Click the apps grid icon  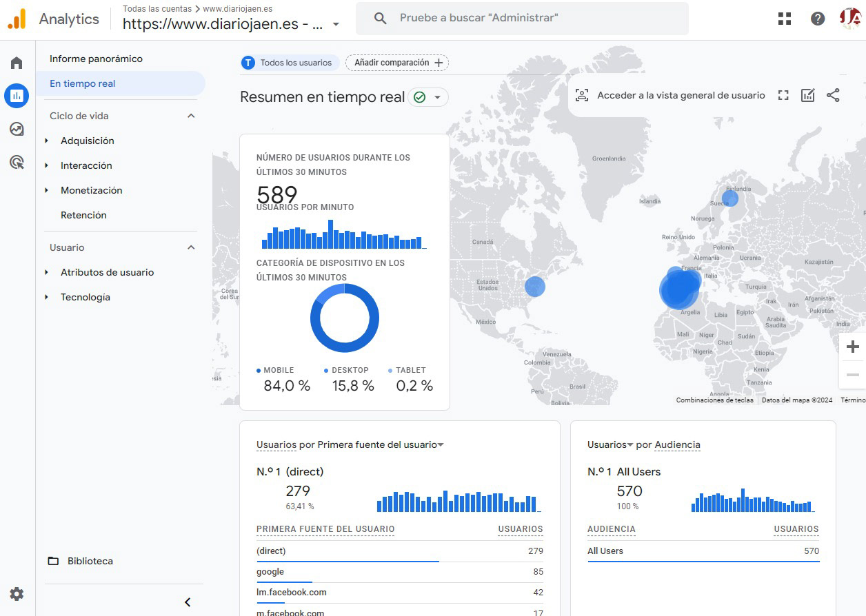pyautogui.click(x=785, y=19)
